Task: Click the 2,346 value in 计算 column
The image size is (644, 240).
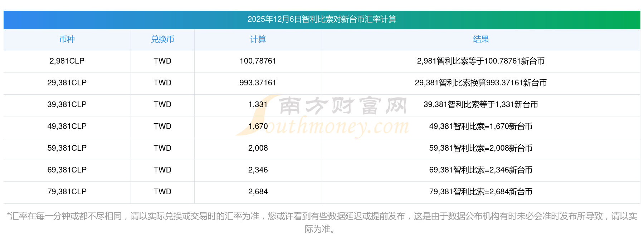Action: coord(258,170)
